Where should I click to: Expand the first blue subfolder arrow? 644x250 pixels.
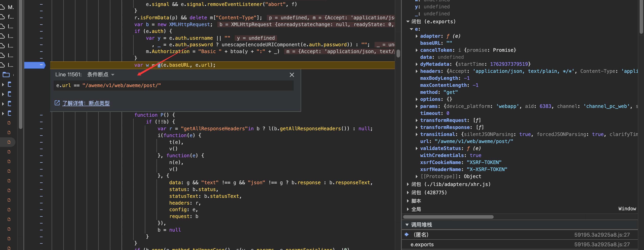[x=3, y=85]
